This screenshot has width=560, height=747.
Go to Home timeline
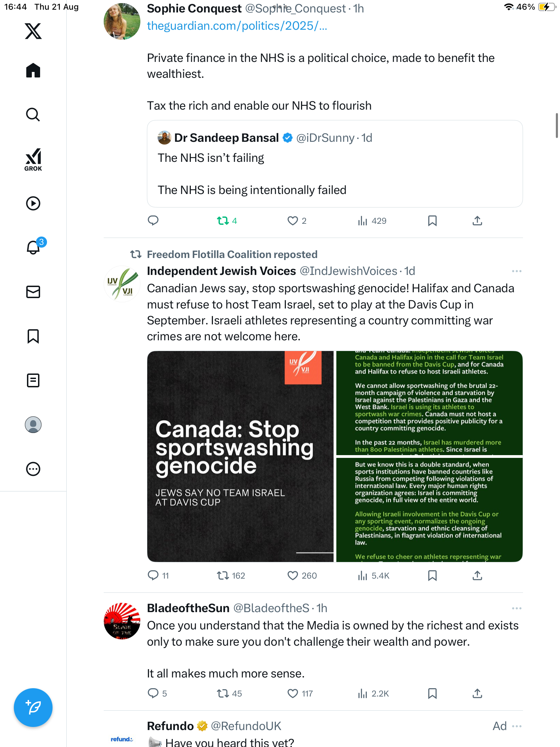coord(33,71)
